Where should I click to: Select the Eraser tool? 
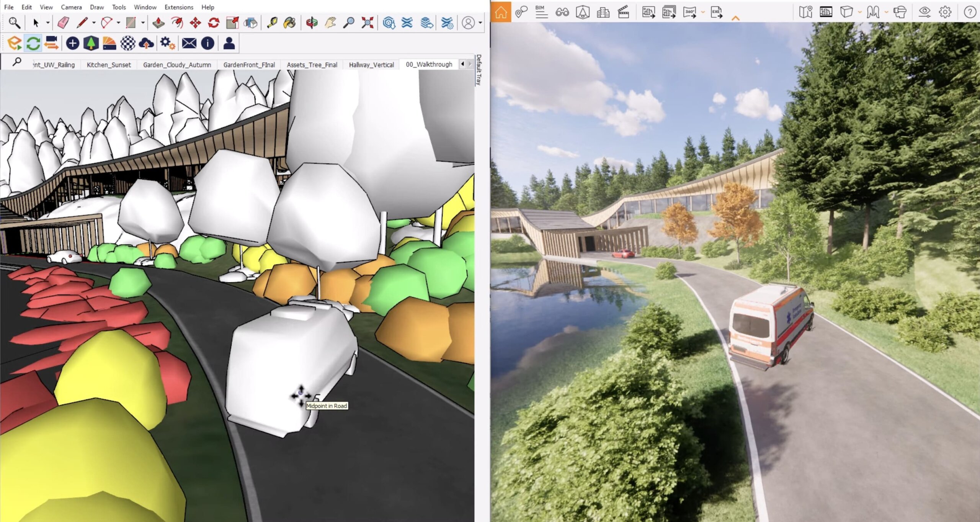[63, 23]
